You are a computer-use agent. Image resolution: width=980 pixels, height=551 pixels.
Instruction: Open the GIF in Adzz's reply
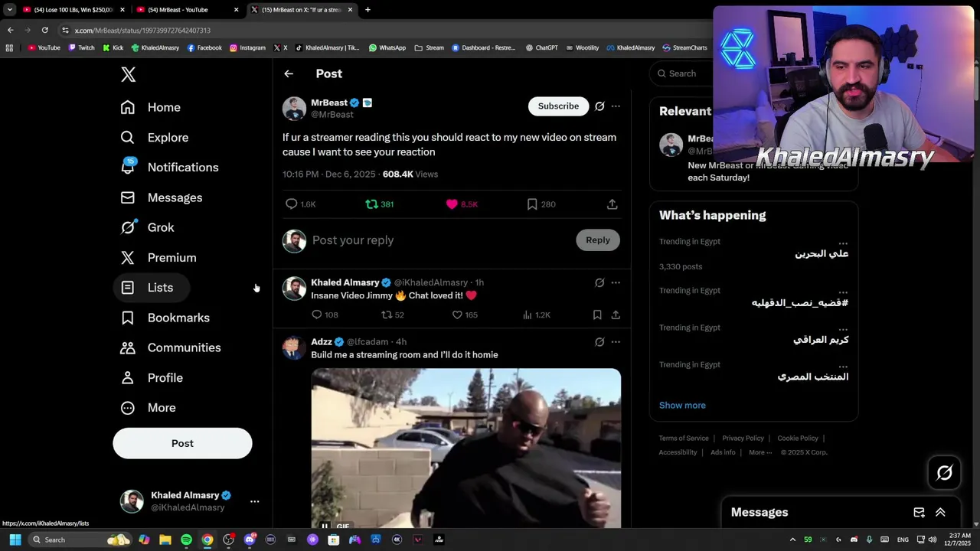point(465,448)
